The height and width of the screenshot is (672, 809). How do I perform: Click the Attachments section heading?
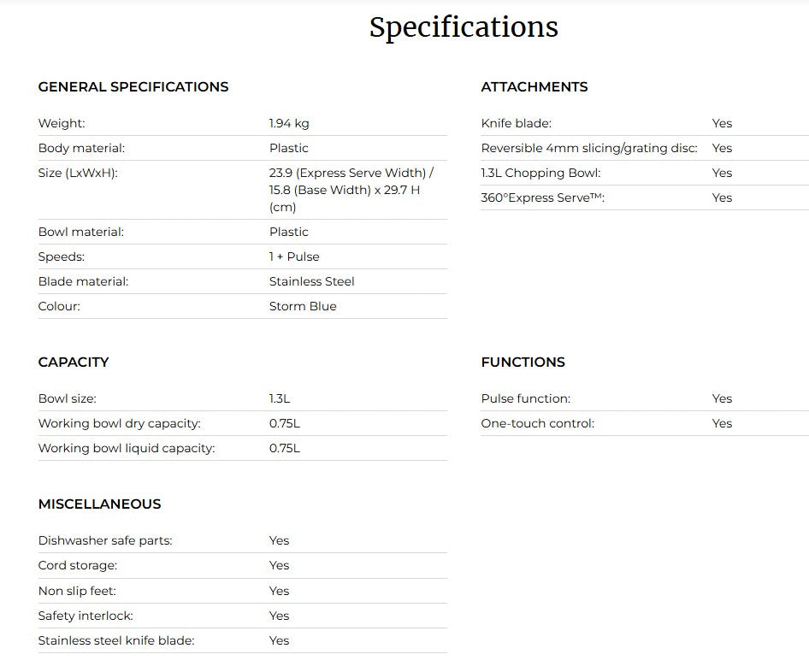pyautogui.click(x=534, y=86)
